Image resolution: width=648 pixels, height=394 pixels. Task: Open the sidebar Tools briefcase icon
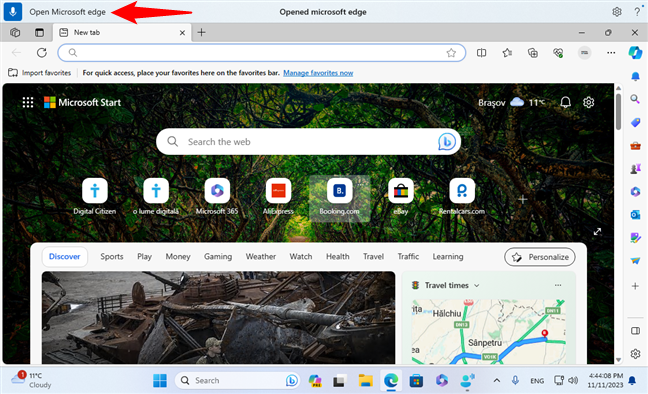point(635,146)
